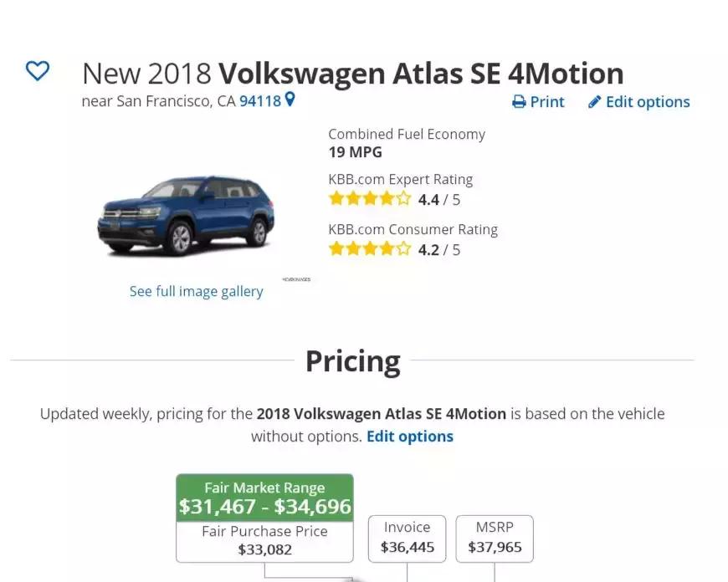Viewport: 728px width, 582px height.
Task: Click the 19 MPG fuel economy value
Action: click(355, 152)
